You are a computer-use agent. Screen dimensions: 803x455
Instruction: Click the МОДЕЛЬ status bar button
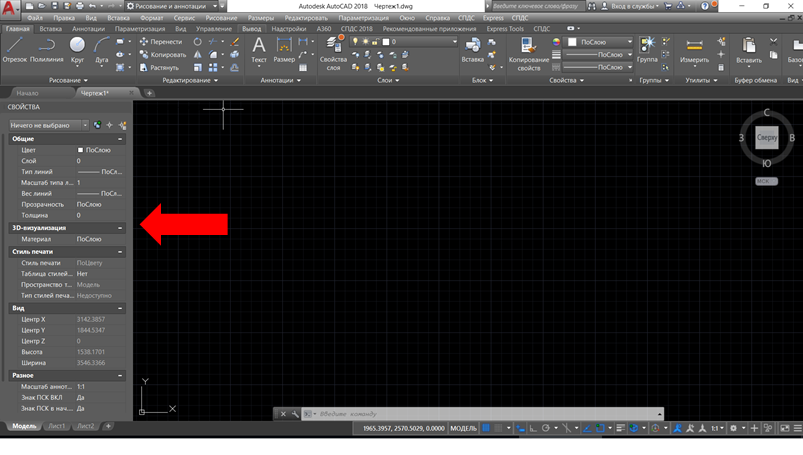click(464, 429)
